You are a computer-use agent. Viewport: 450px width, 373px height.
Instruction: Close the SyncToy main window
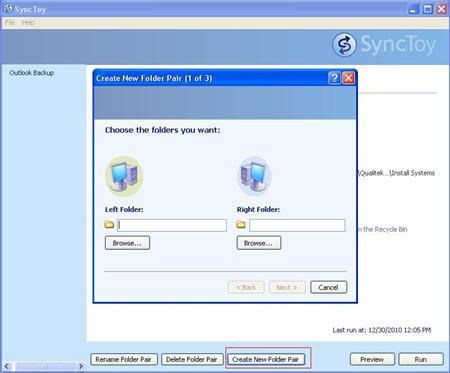pos(442,9)
